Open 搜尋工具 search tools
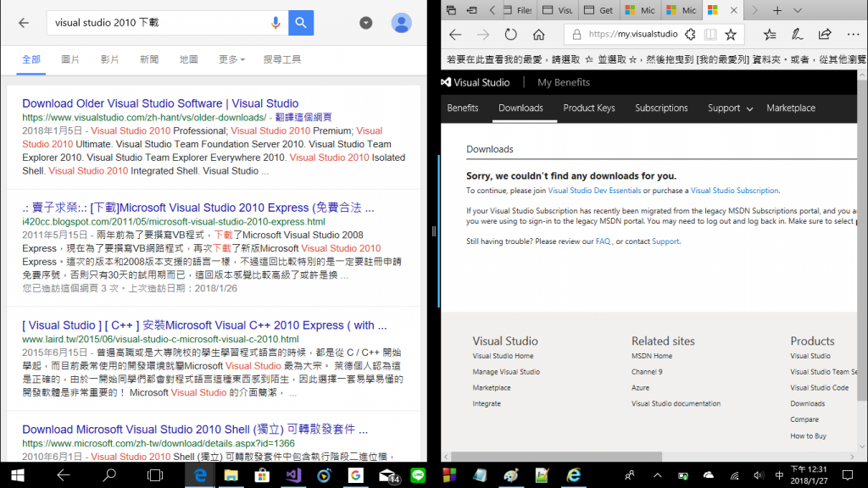Screen dimensions: 868x488 click(282, 59)
